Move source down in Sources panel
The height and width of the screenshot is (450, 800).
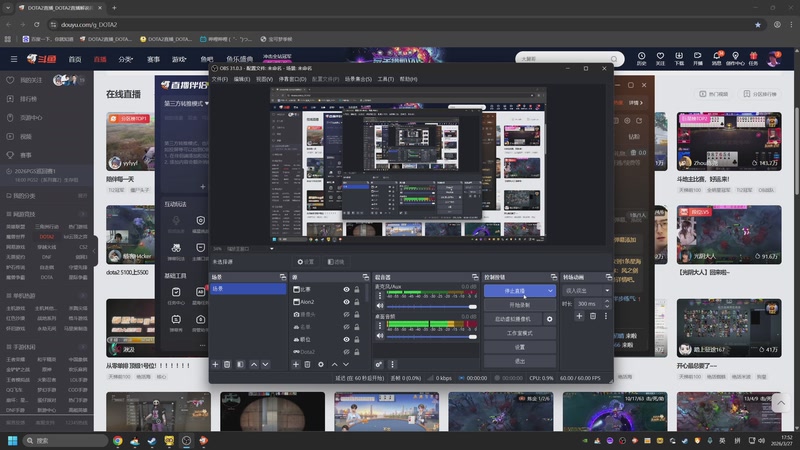pos(346,364)
